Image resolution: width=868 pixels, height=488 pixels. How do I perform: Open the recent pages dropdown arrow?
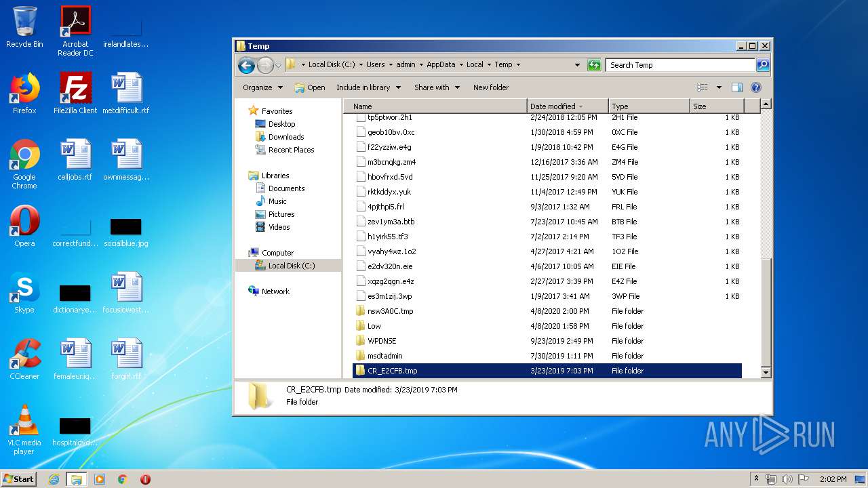pos(278,66)
